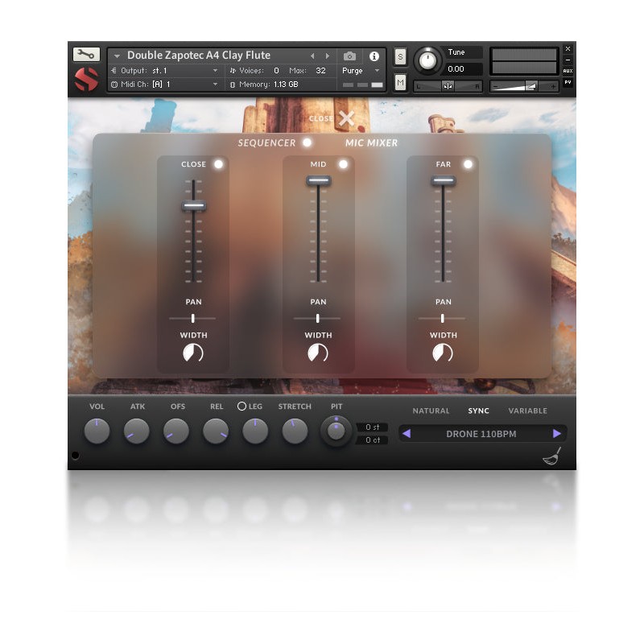This screenshot has width=644, height=644.
Task: Toggle the MID mic on/off
Action: (x=343, y=164)
